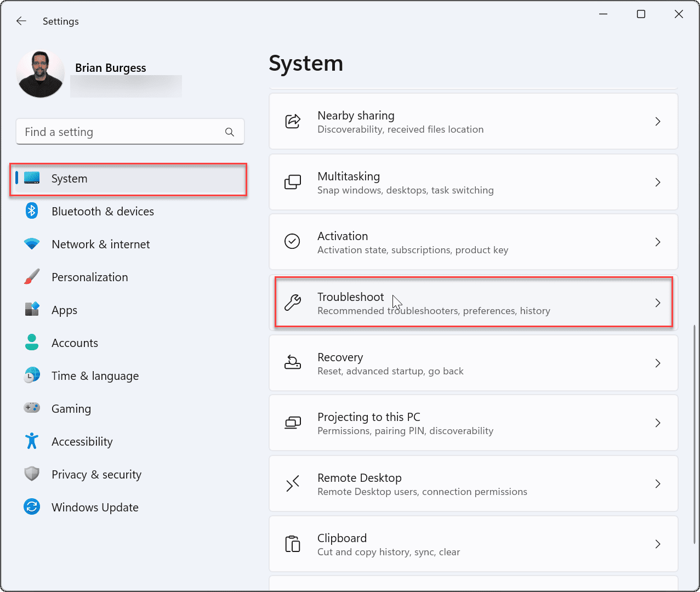Screen dimensions: 700x592
Task: Click the Activation checkmark icon
Action: [x=292, y=241]
